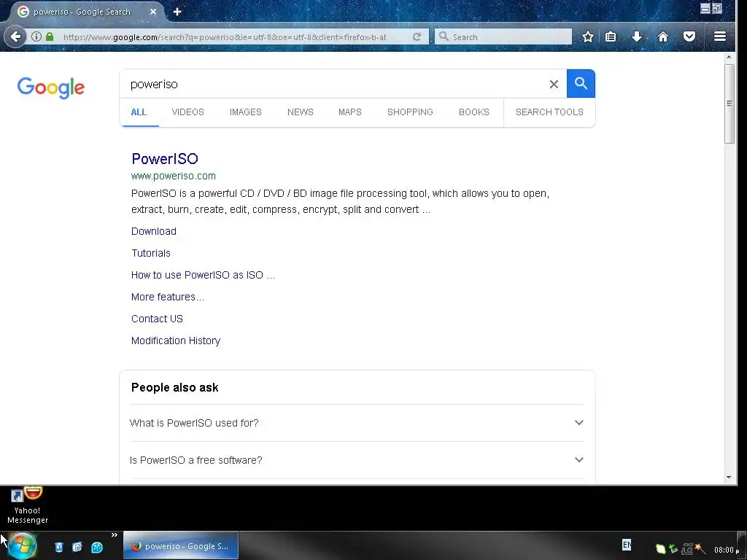The height and width of the screenshot is (560, 747).
Task: Open the Modification History sitelink
Action: pyautogui.click(x=176, y=341)
